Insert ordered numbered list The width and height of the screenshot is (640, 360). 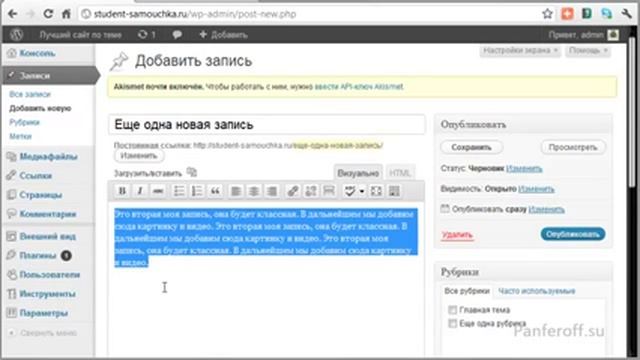point(197,191)
